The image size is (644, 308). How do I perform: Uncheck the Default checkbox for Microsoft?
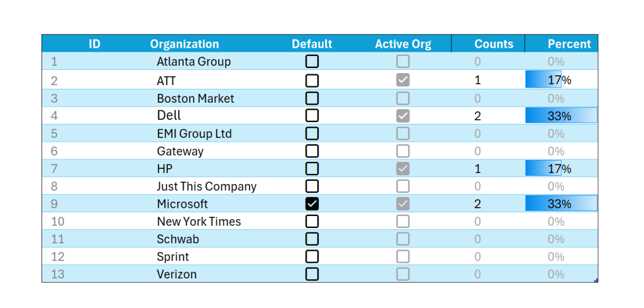point(312,204)
